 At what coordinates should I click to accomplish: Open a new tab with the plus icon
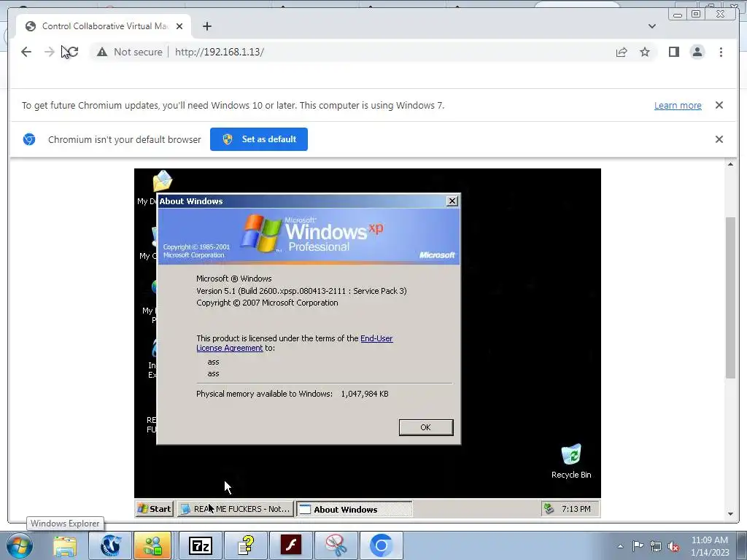tap(206, 26)
